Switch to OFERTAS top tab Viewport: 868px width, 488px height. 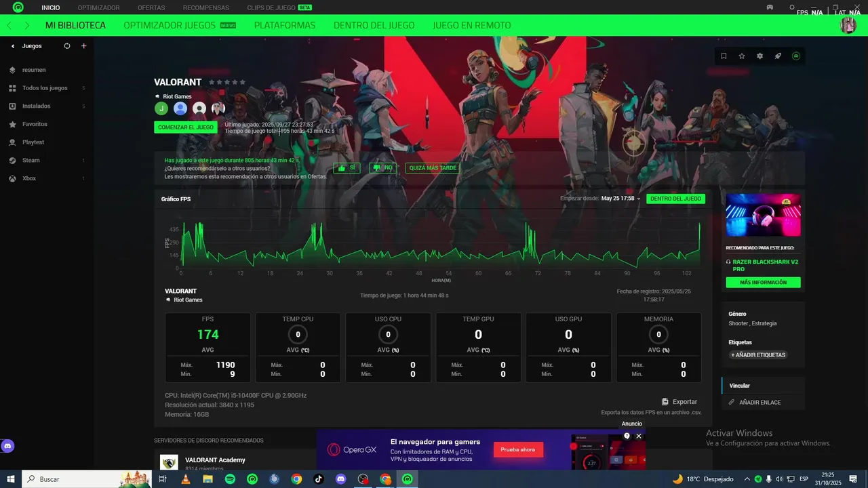click(x=151, y=7)
